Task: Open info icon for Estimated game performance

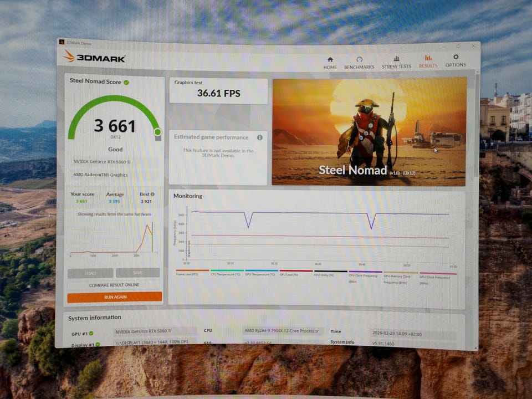Action: click(x=259, y=137)
